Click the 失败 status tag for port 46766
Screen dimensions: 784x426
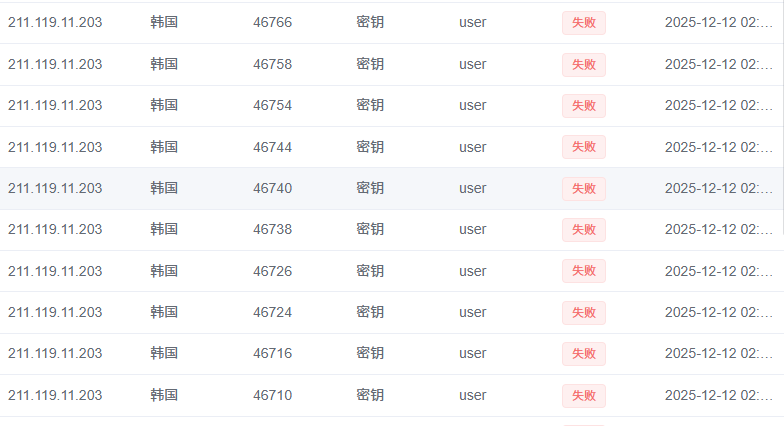pyautogui.click(x=583, y=23)
